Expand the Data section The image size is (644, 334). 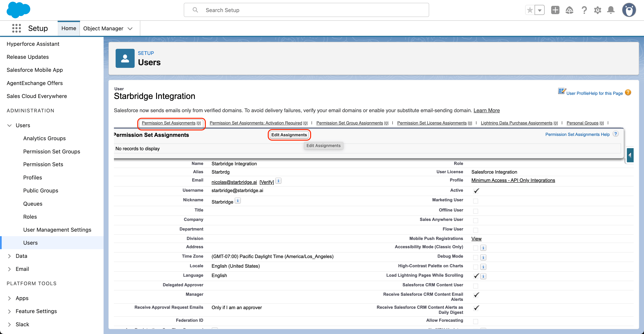(x=9, y=256)
